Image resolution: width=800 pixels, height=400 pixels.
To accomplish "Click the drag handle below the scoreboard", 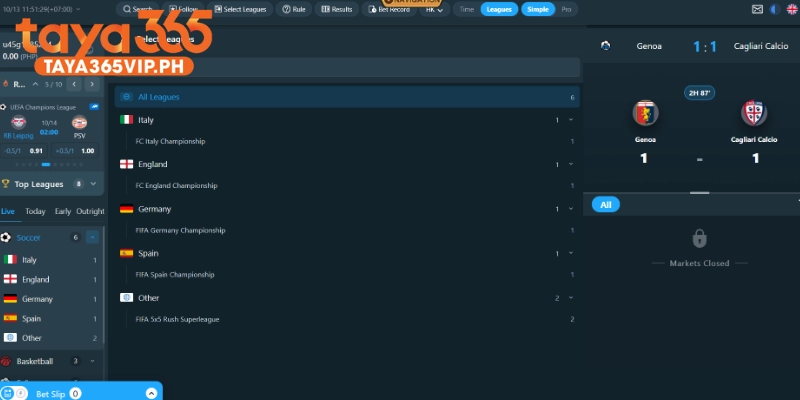I will tap(699, 193).
